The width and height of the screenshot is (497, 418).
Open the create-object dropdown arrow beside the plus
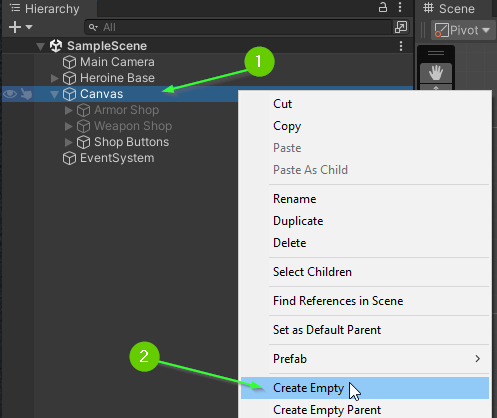29,27
